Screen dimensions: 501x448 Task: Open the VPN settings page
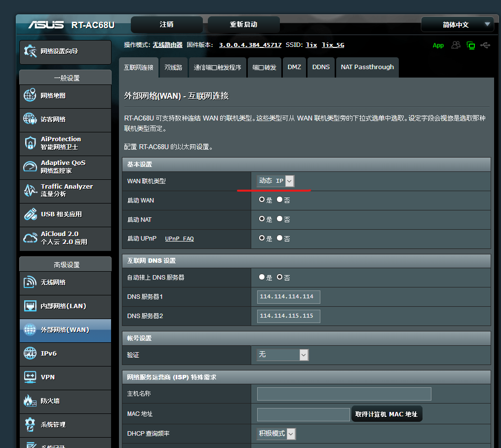point(65,378)
